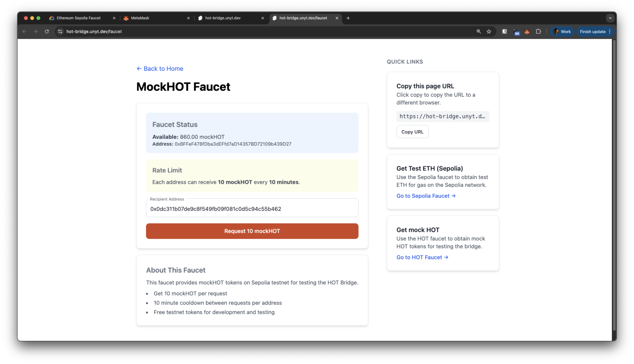634x364 pixels.
Task: Open the Extensions puzzle piece menu
Action: [538, 32]
